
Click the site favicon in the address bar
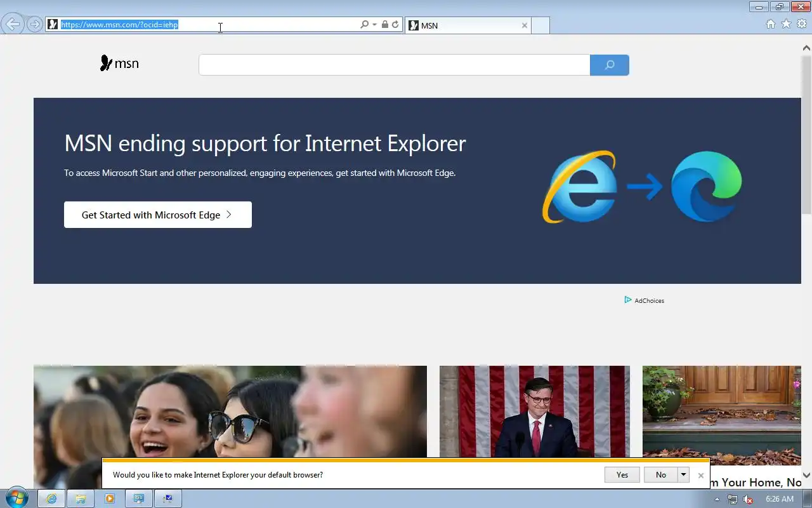pyautogui.click(x=53, y=25)
